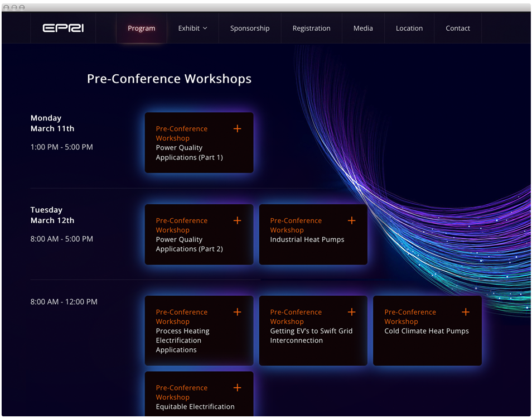The image size is (532, 418).
Task: Select the Program nav tab
Action: pyautogui.click(x=141, y=28)
